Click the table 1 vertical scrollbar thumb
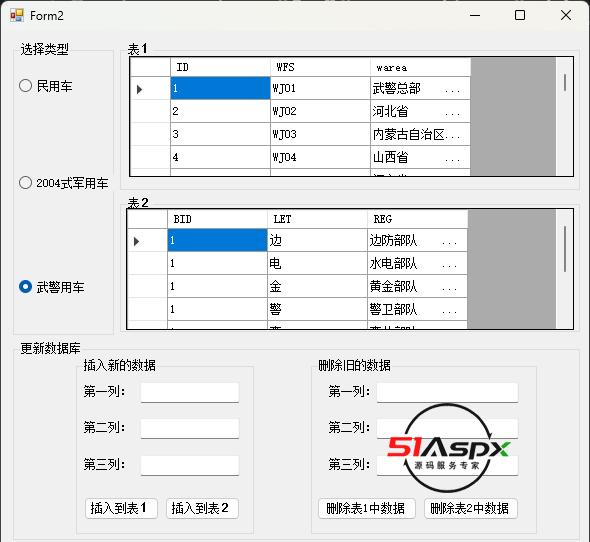Screen dimensions: 590x542 [565, 82]
